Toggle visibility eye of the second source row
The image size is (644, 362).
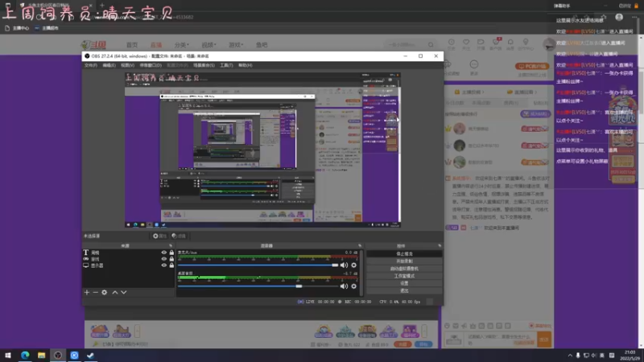pos(164,259)
